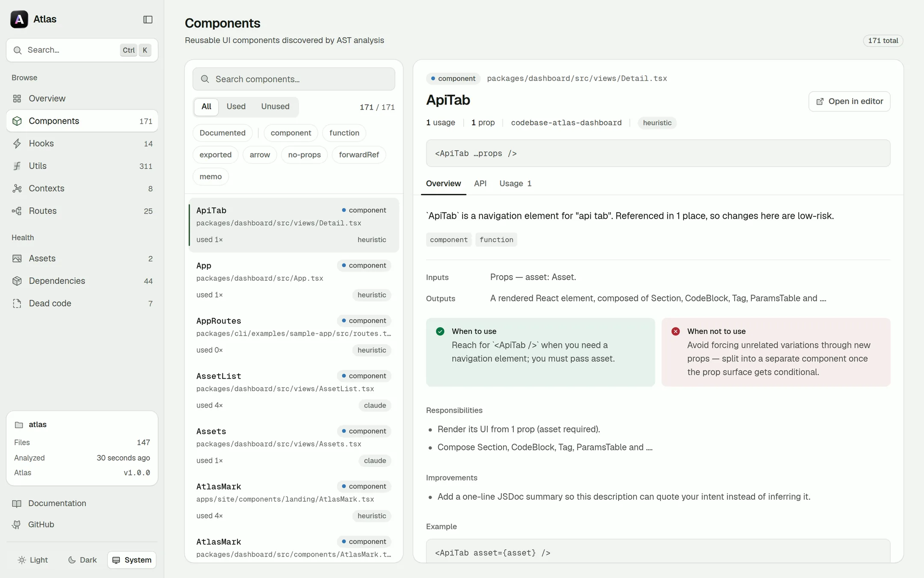Go to Hooks in sidebar
Image resolution: width=924 pixels, height=578 pixels.
click(x=82, y=143)
